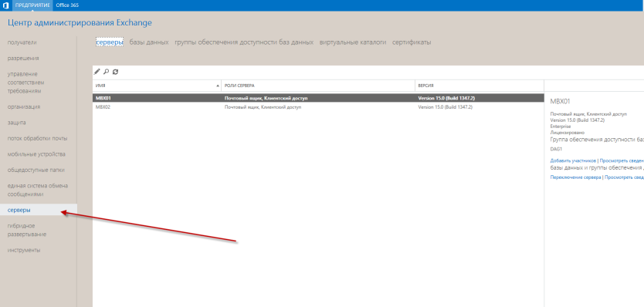Click MBX02 roles cell Почтовый ящик, Клиентский доступ

[263, 107]
